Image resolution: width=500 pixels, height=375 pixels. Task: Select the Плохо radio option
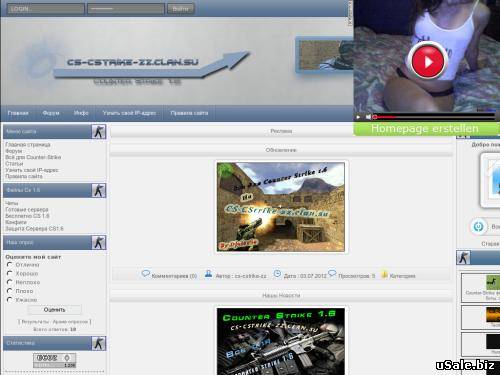click(x=10, y=291)
